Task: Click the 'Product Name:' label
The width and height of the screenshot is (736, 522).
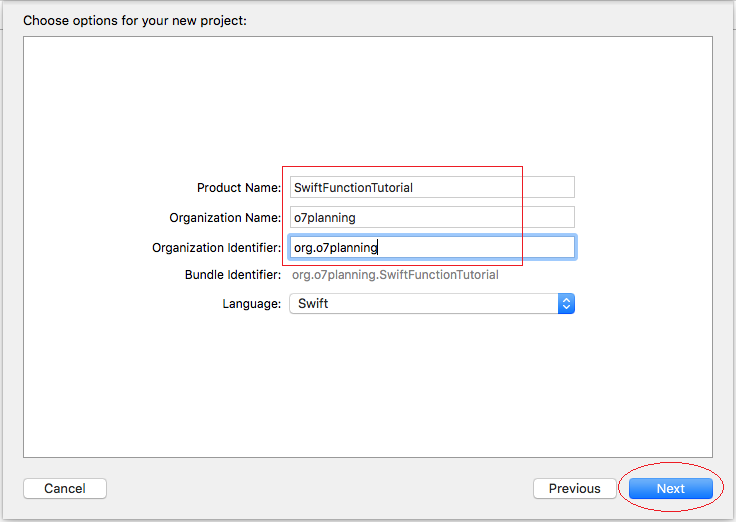Action: coord(239,188)
